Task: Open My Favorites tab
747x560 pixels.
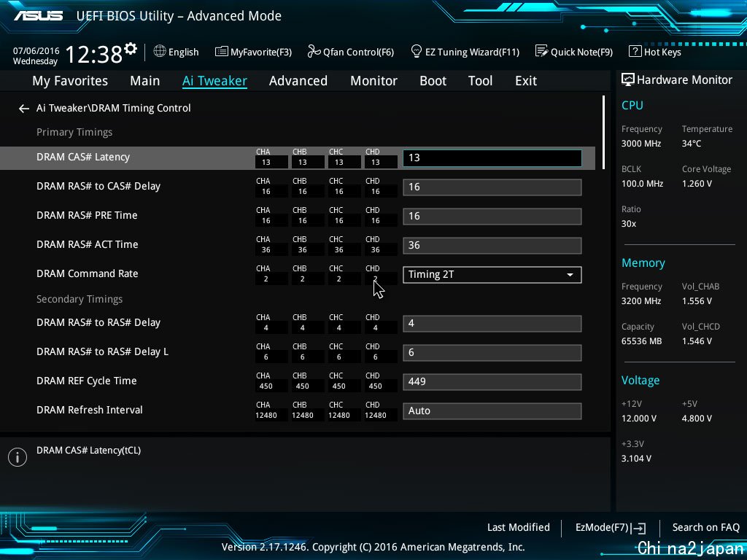Action: pyautogui.click(x=70, y=81)
